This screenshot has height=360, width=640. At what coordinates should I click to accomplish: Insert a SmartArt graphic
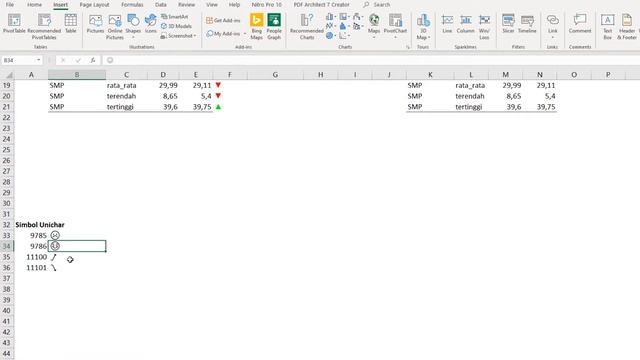175,17
